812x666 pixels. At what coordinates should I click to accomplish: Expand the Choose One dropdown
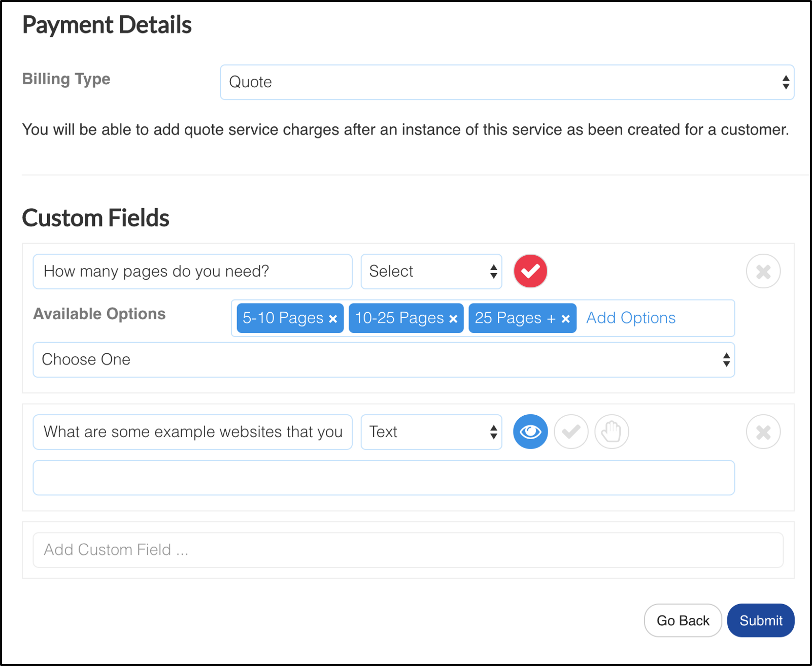pos(384,360)
